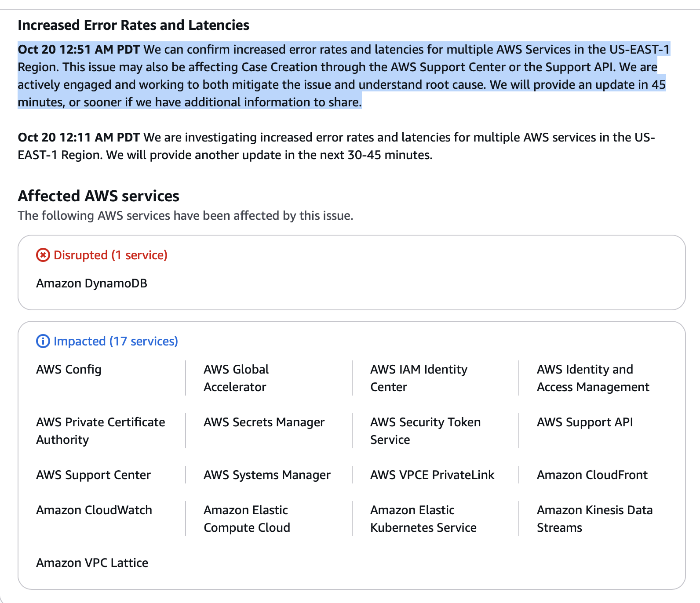The image size is (700, 603).
Task: Click Amazon VPC Lattice entry
Action: coord(92,563)
